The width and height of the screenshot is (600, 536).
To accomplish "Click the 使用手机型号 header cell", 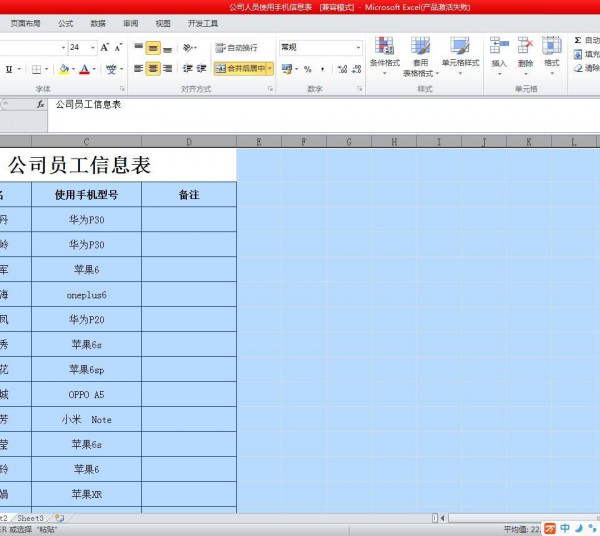I will [86, 195].
